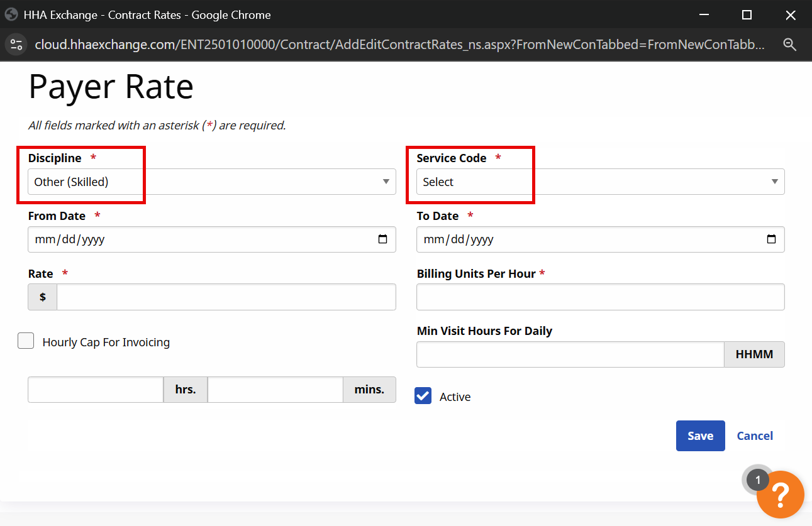812x526 pixels.
Task: Click the Cancel link
Action: click(755, 436)
